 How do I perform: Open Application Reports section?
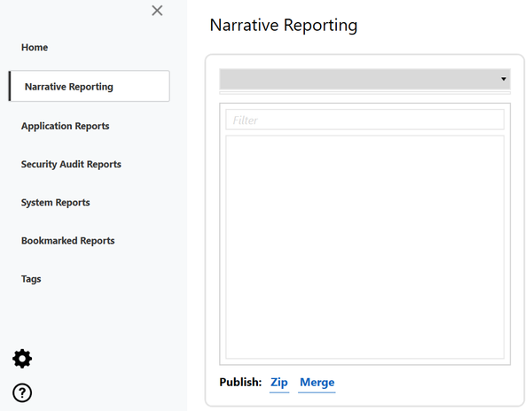coord(66,126)
